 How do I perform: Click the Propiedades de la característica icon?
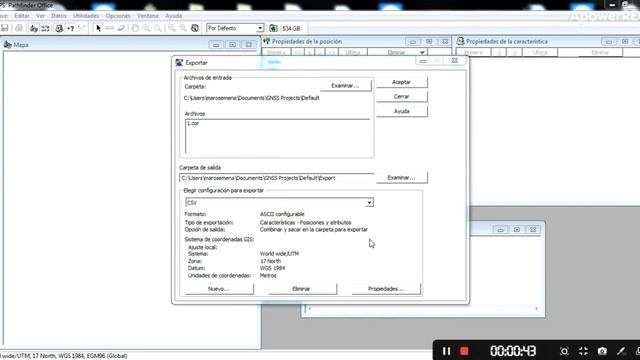point(460,41)
